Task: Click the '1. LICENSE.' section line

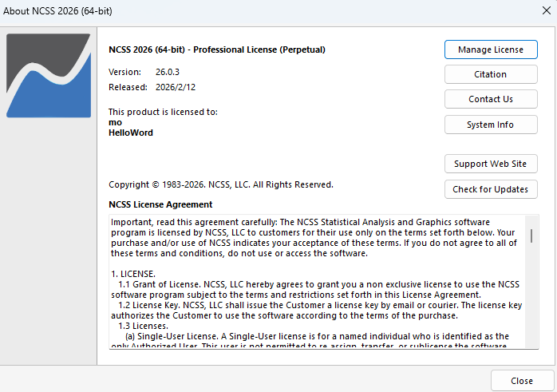Action: point(133,274)
